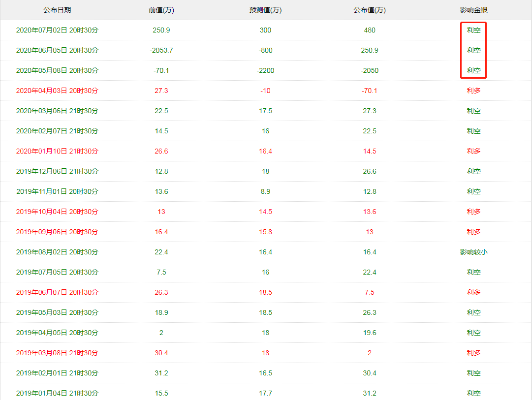Click forecast value 8.9

(265, 191)
